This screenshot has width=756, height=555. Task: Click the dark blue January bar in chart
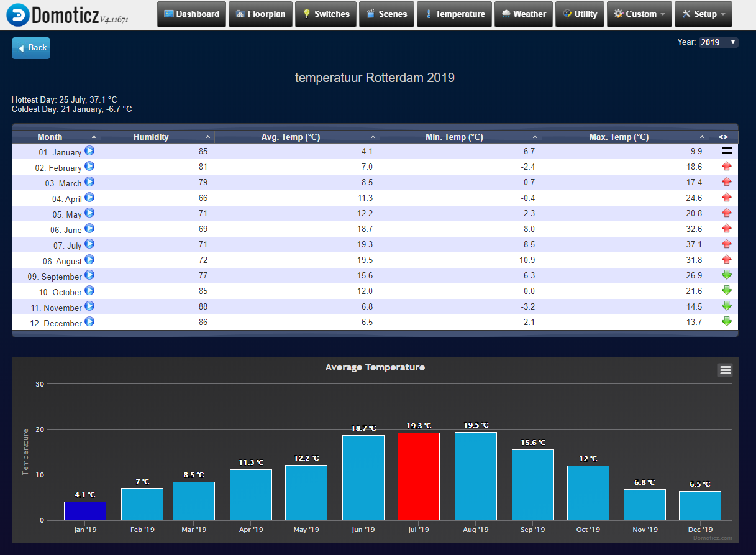click(x=85, y=511)
